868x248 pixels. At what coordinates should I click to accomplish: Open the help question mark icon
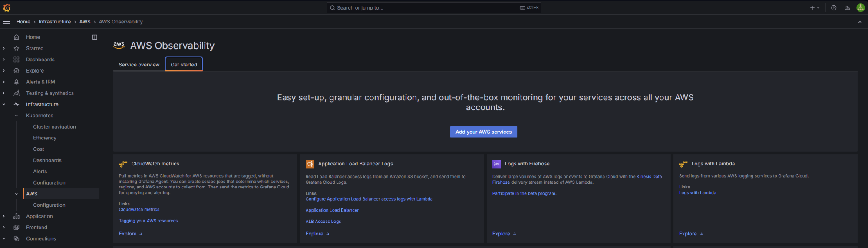(x=833, y=7)
